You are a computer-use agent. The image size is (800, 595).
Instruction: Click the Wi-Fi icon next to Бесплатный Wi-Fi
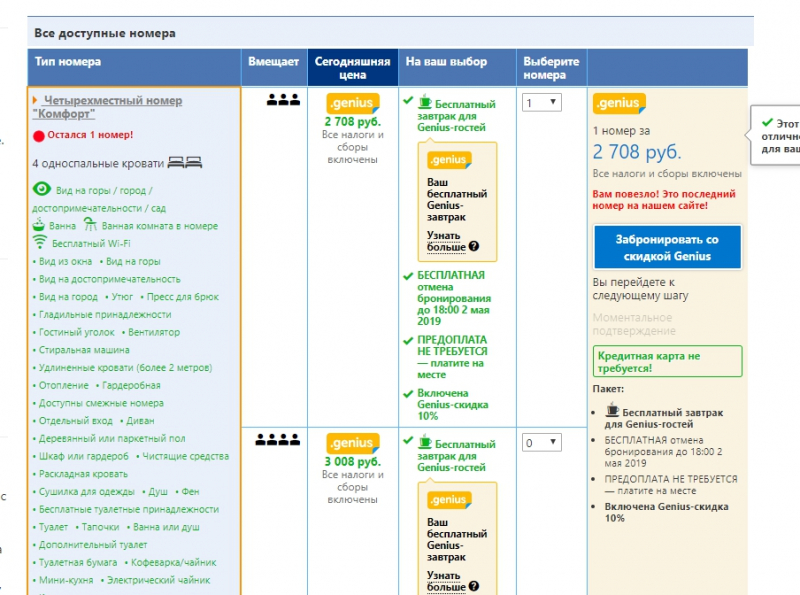coord(40,242)
